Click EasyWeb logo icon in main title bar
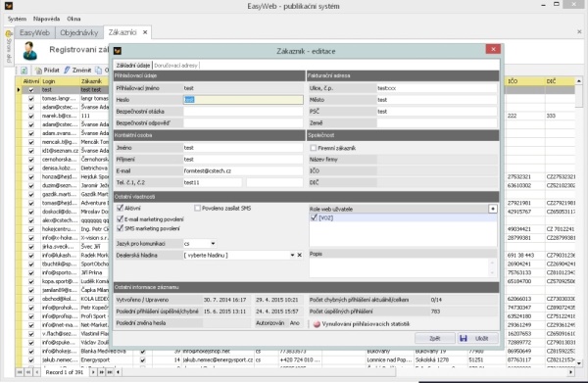 pos(8,6)
